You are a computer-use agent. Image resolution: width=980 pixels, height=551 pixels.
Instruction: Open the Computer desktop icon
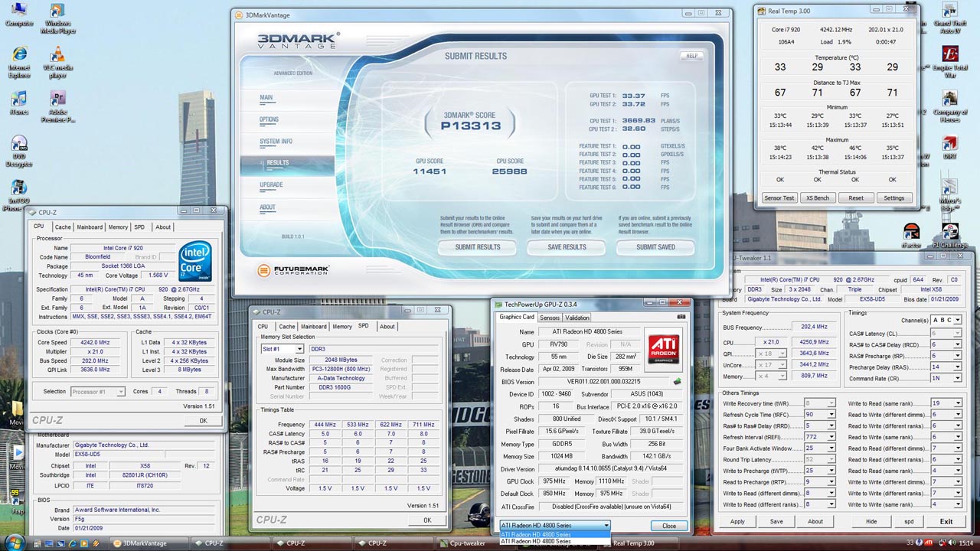[x=18, y=14]
